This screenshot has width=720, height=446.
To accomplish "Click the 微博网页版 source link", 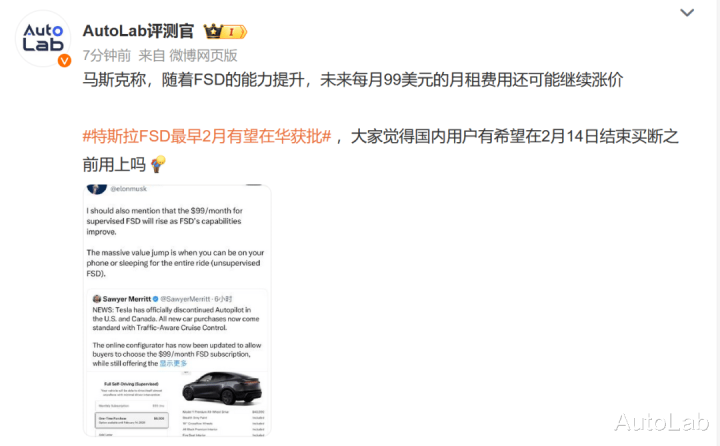I will (x=203, y=56).
